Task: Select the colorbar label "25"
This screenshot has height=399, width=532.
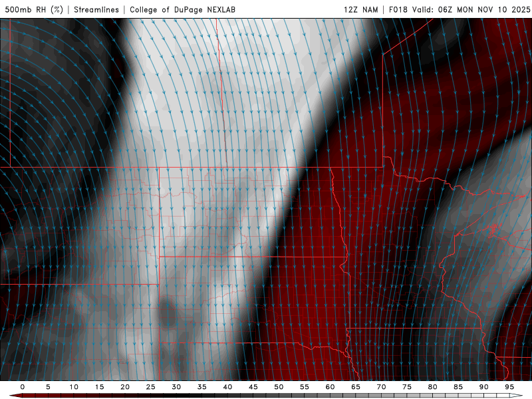Action: pyautogui.click(x=151, y=387)
